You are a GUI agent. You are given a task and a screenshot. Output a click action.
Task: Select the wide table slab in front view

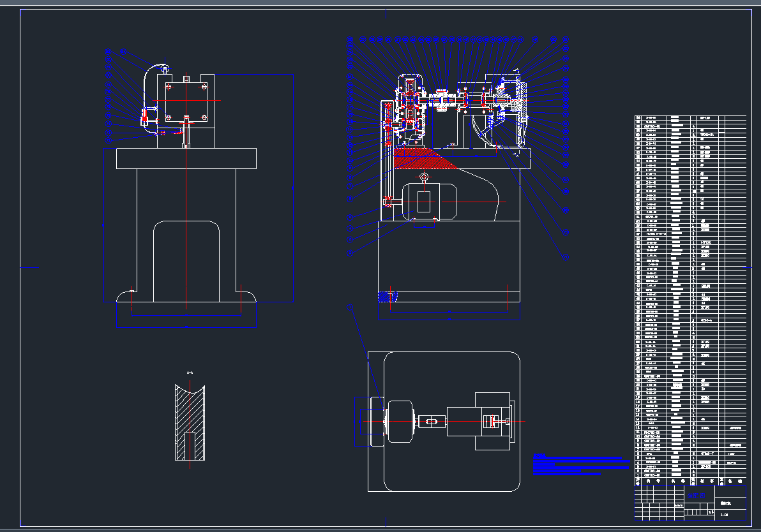186,158
